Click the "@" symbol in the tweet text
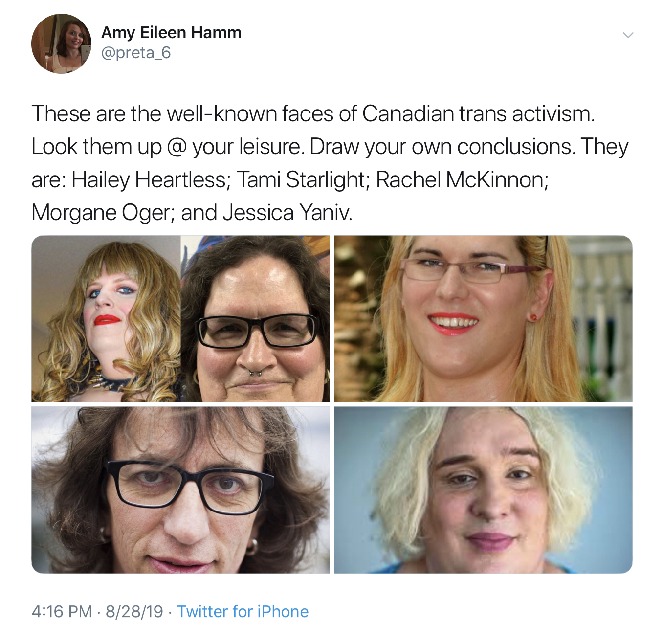 [177, 147]
